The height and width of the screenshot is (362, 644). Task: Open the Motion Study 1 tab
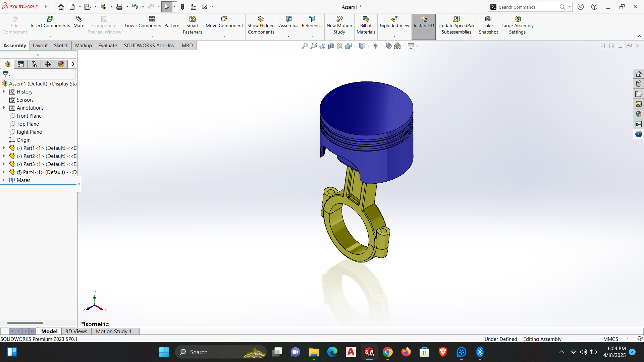pos(113,331)
